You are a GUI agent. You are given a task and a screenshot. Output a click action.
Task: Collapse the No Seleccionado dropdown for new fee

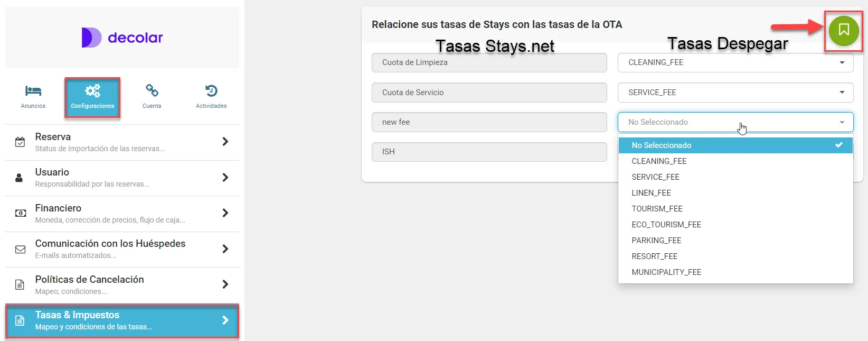735,122
